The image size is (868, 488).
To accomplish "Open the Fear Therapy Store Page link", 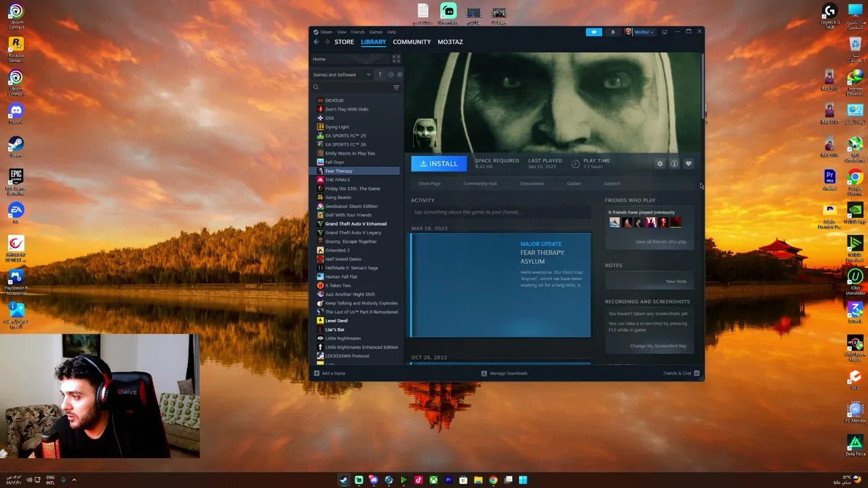I will pos(429,184).
